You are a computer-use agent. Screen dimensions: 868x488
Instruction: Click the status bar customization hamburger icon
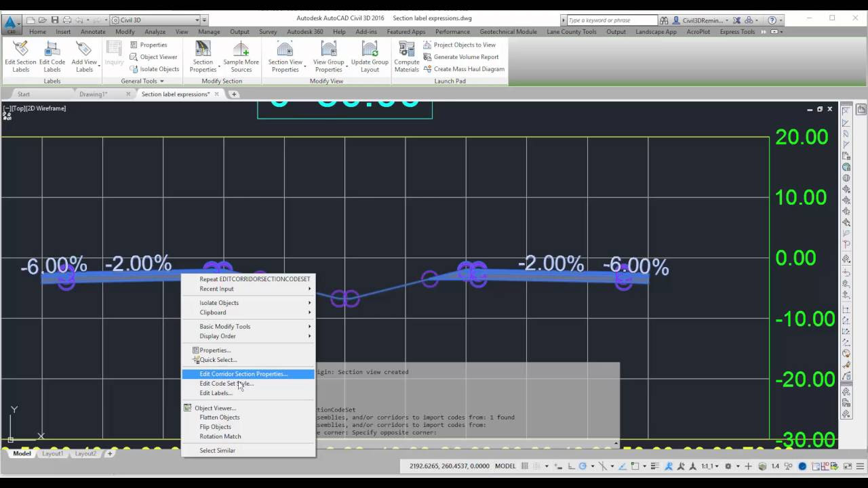point(860,466)
